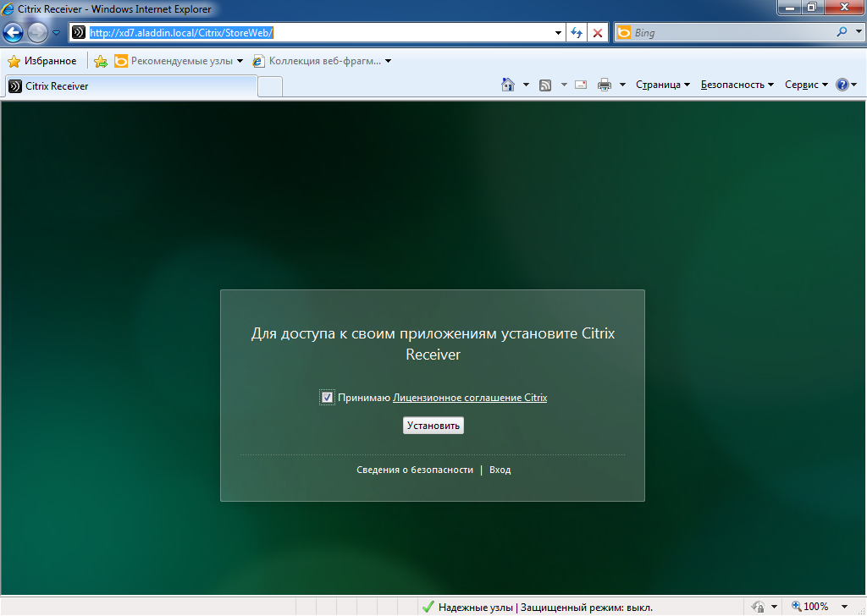This screenshot has height=616, width=867.
Task: Expand the address bar history dropdown
Action: coord(558,33)
